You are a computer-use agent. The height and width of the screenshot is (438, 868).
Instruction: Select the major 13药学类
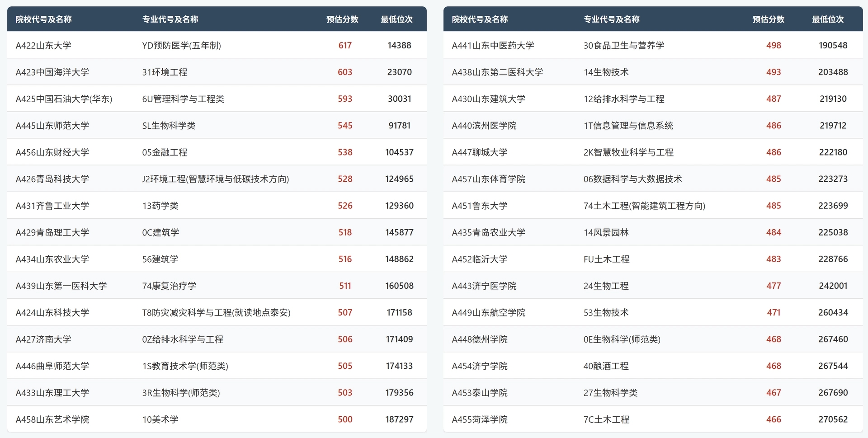pyautogui.click(x=160, y=205)
